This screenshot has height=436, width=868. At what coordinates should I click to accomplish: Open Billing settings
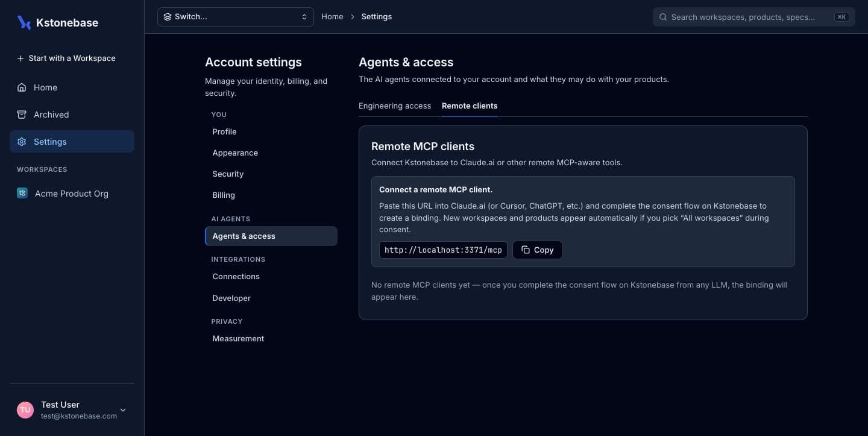(271, 195)
